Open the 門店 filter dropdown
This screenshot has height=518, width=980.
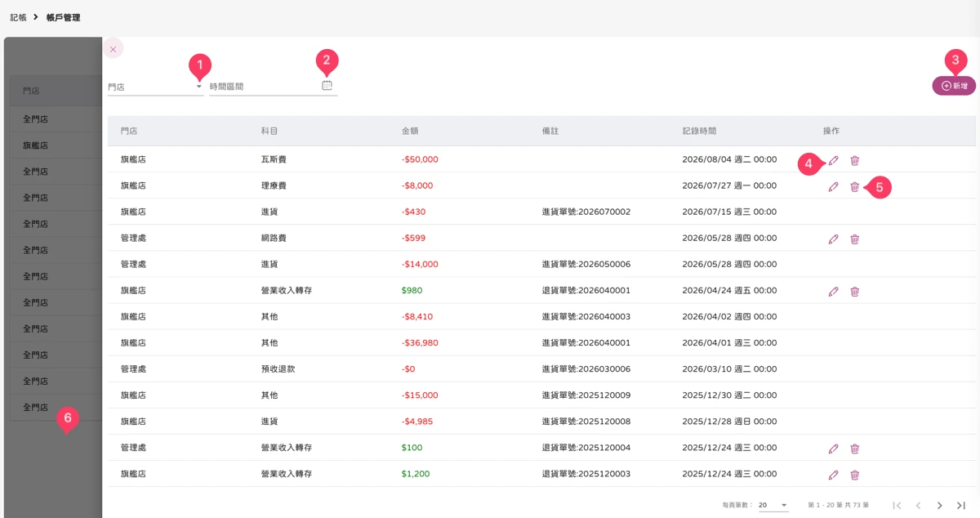point(155,86)
